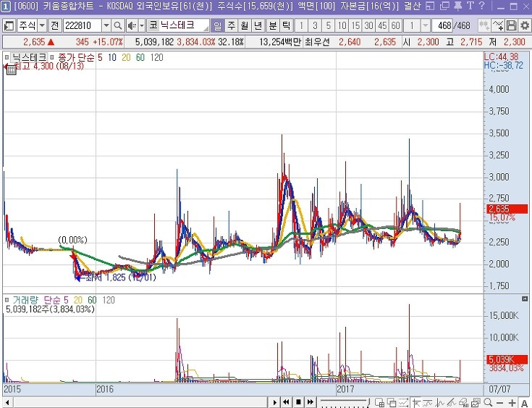Screen dimensions: 532x408
Task: Open the title bar help question mark
Action: 482,6
